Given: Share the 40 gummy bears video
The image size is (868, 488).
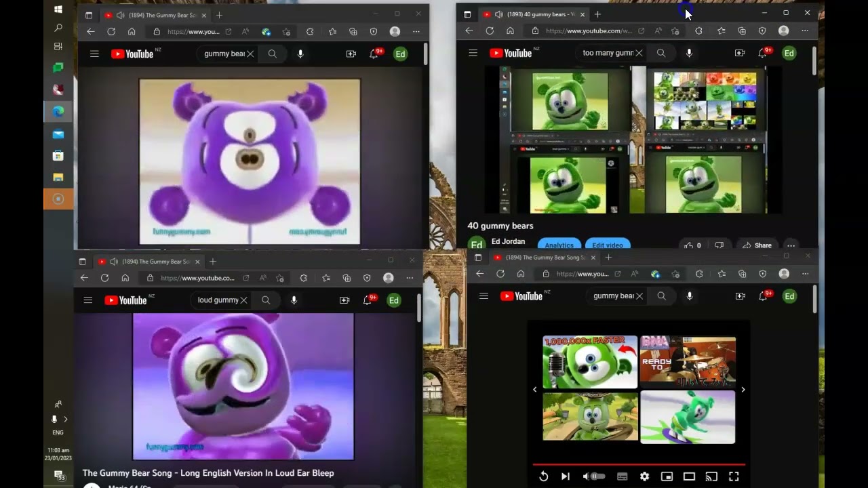Looking at the screenshot, I should tap(757, 245).
